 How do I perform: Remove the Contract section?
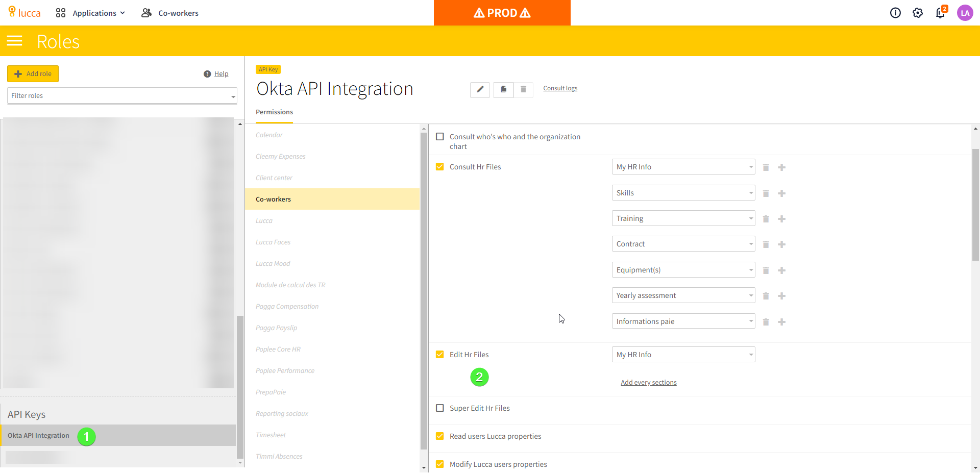click(x=766, y=244)
